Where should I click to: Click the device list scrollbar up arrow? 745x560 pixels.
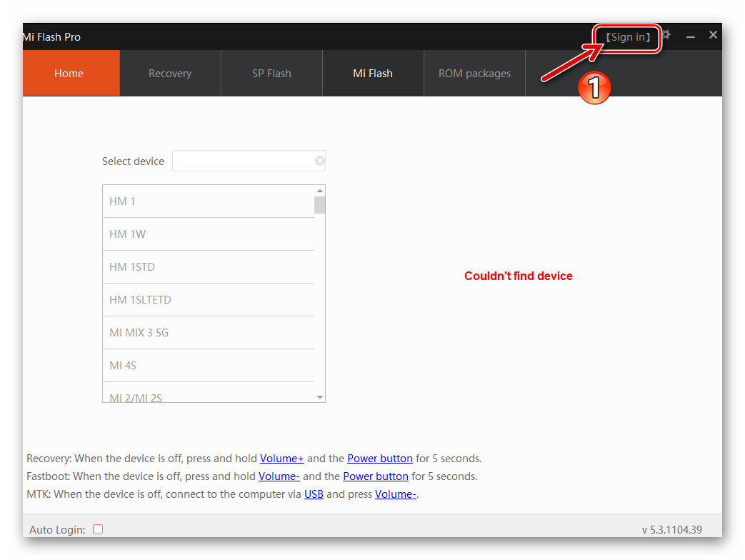click(x=319, y=189)
